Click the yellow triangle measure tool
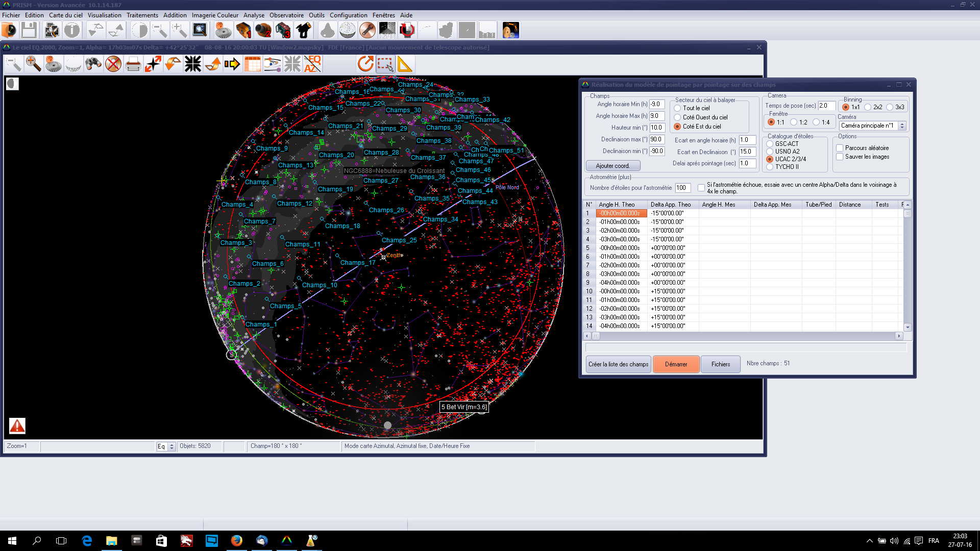Screen dimensions: 980x551 pyautogui.click(x=404, y=64)
